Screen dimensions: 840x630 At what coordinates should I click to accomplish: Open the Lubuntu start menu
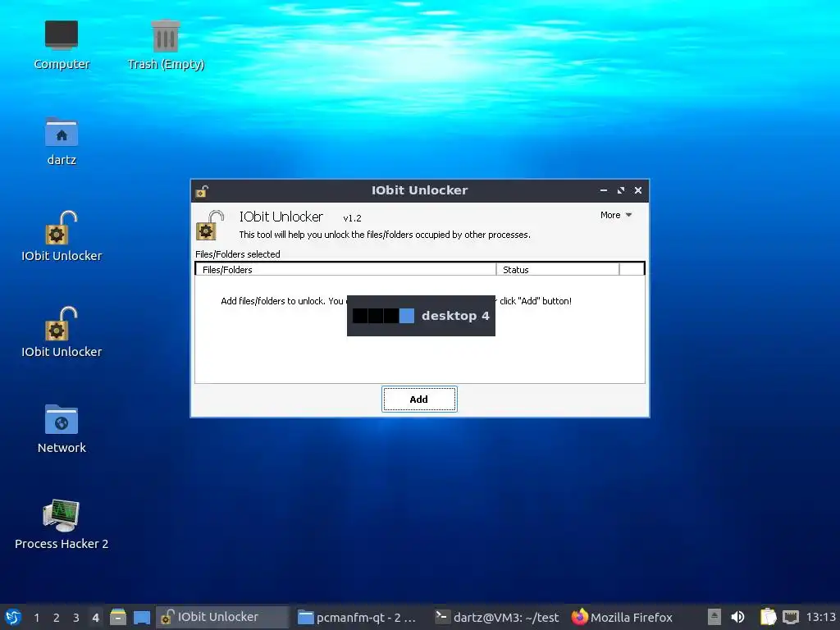click(13, 617)
